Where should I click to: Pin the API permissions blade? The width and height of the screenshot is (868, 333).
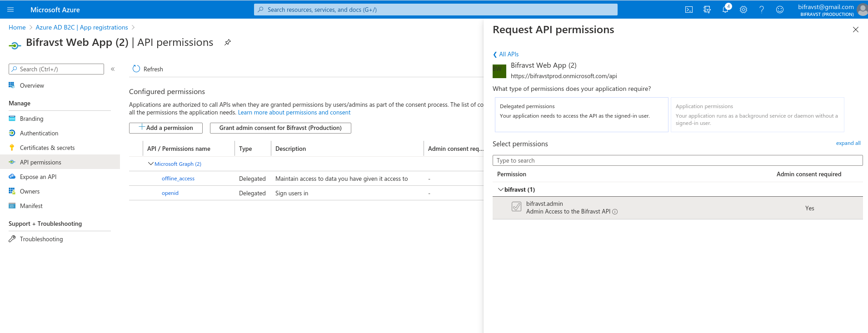point(228,42)
